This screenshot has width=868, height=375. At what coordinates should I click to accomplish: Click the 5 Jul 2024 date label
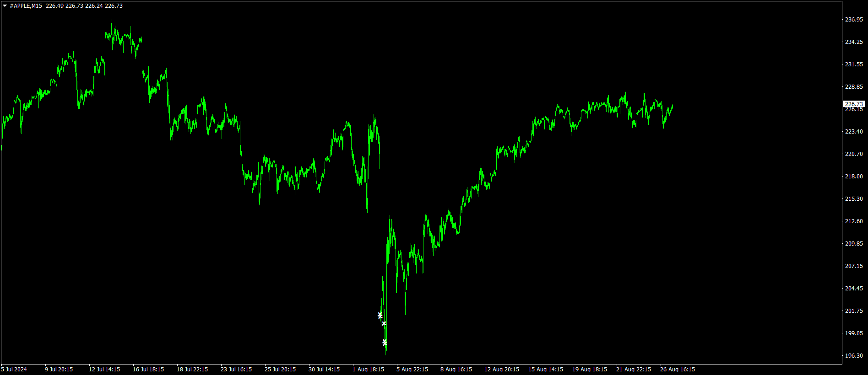[14, 370]
